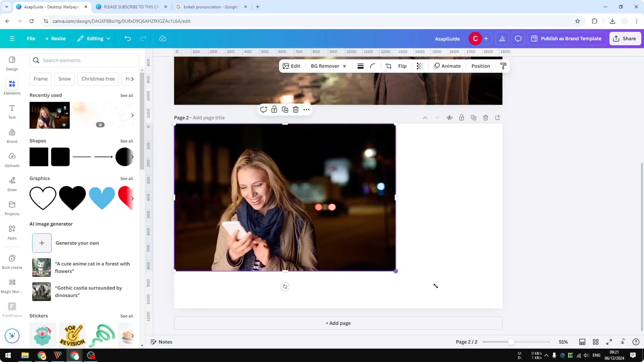Viewport: 644px width, 362px height.
Task: Open the File menu
Action: point(31,38)
